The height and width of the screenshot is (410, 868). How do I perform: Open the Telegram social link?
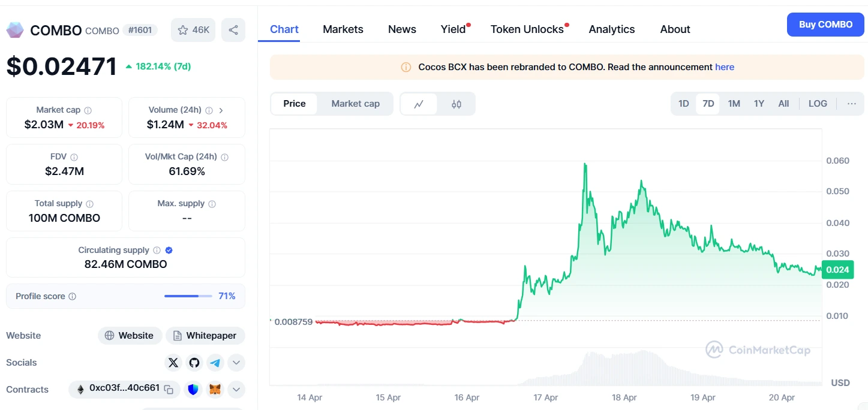tap(215, 363)
